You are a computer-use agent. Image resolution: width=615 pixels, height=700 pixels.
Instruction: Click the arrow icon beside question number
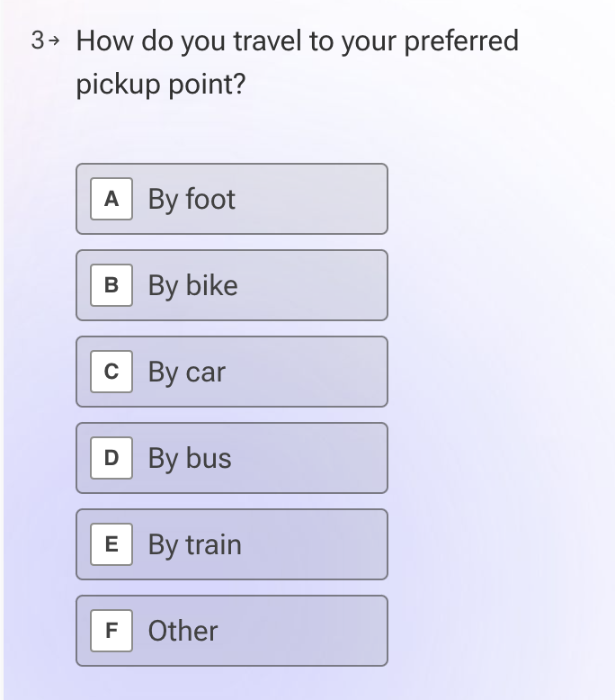point(55,41)
